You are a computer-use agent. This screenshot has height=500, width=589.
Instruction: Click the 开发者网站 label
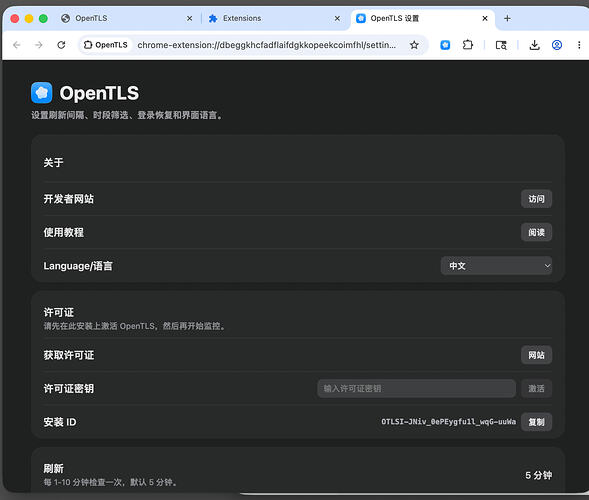pyautogui.click(x=68, y=199)
